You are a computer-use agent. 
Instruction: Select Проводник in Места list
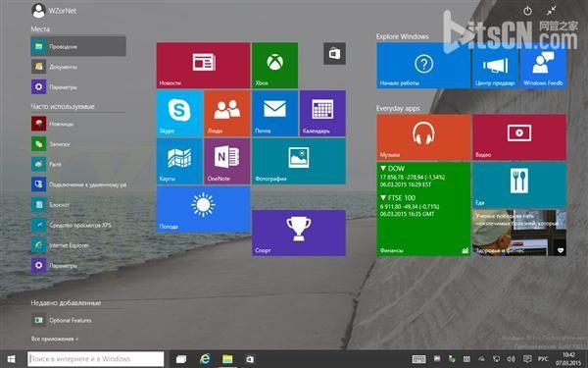tap(78, 46)
